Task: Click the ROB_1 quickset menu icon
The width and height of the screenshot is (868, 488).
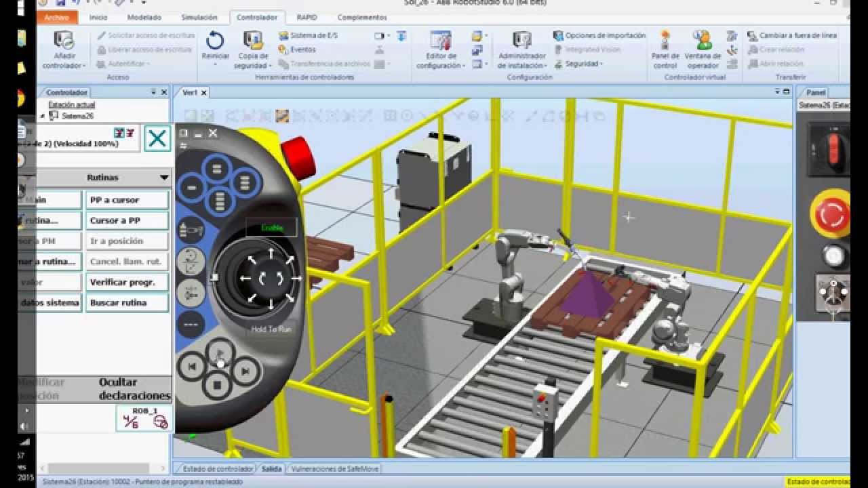Action: click(x=144, y=419)
